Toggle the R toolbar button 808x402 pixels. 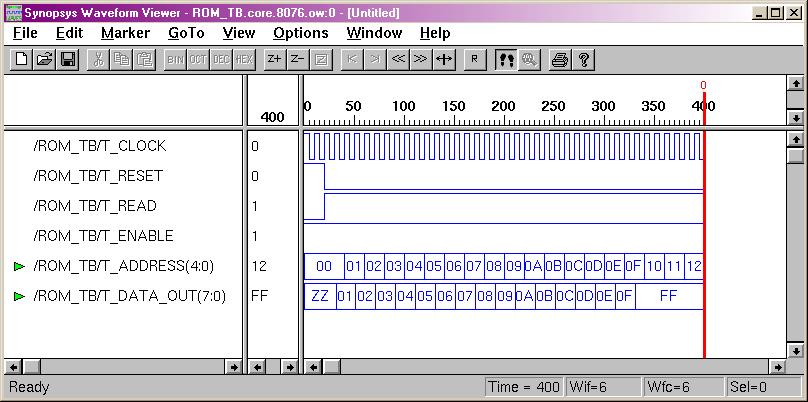(474, 59)
